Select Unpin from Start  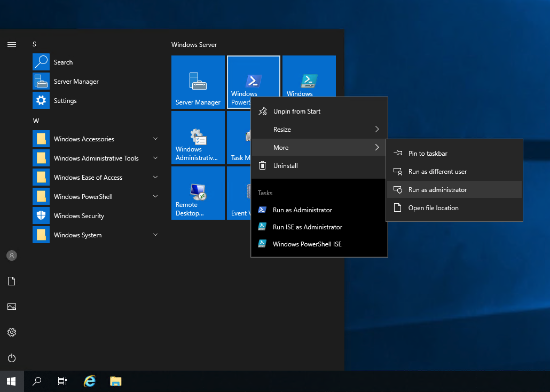(297, 111)
